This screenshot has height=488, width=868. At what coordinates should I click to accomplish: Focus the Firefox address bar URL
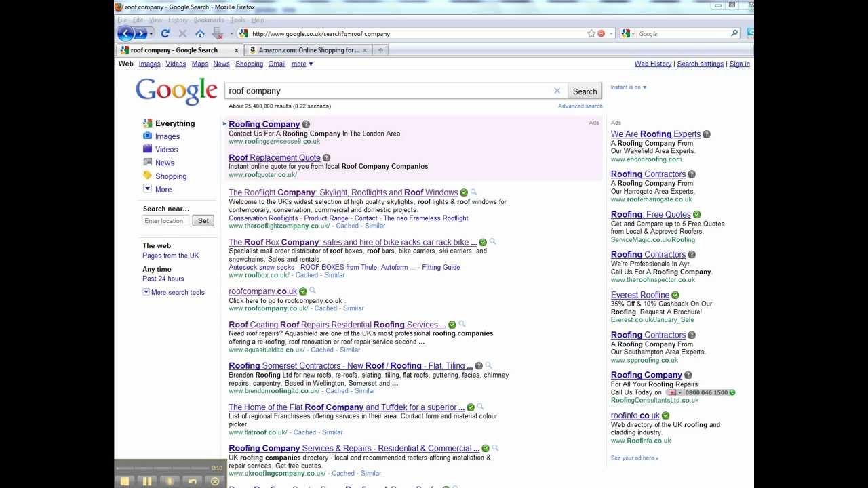point(417,33)
